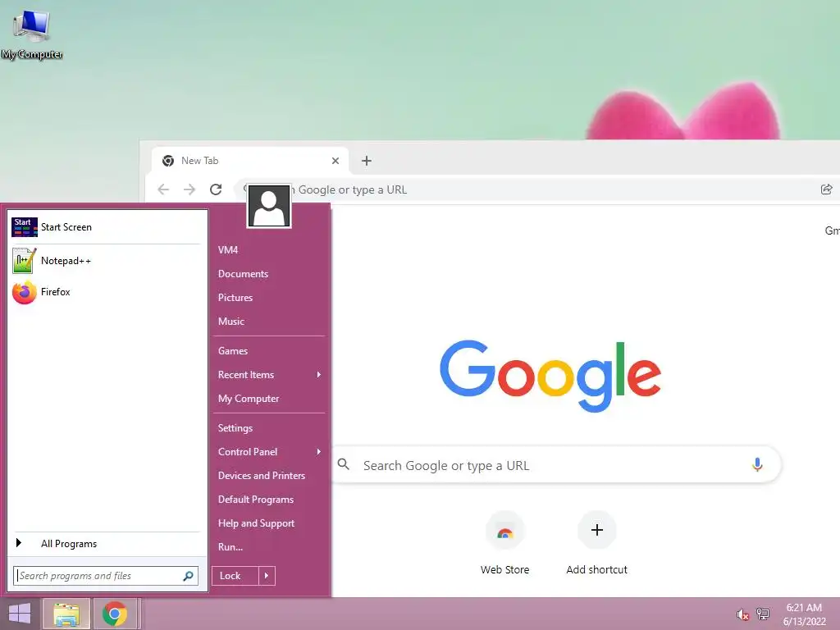Screen dimensions: 840x630
Task: Click the Start Screen tile icon
Action: (25, 227)
